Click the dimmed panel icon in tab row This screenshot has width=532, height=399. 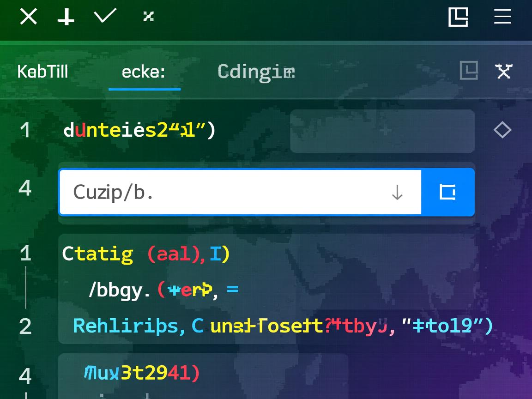pyautogui.click(x=469, y=71)
